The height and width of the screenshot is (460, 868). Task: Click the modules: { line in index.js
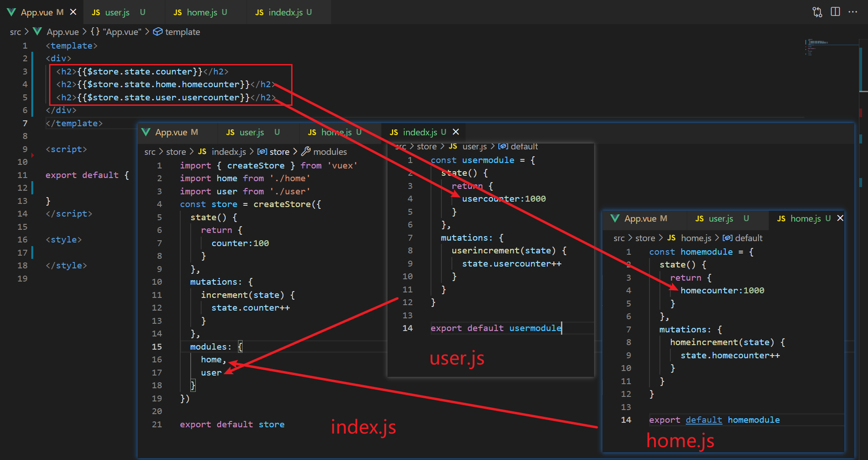pyautogui.click(x=216, y=346)
